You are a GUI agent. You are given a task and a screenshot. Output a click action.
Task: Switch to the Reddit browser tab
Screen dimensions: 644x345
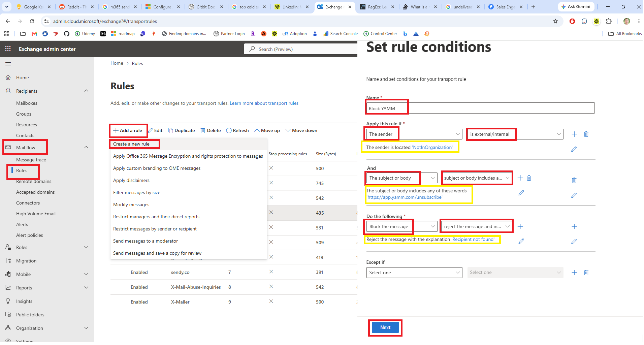click(x=77, y=7)
